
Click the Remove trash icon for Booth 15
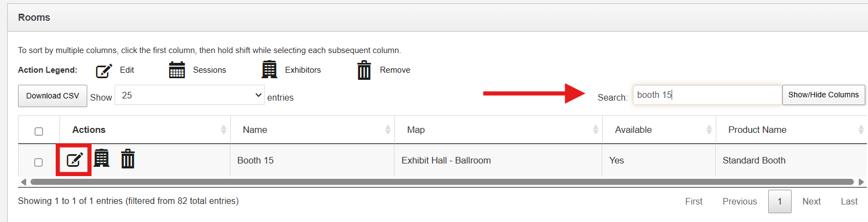point(128,159)
